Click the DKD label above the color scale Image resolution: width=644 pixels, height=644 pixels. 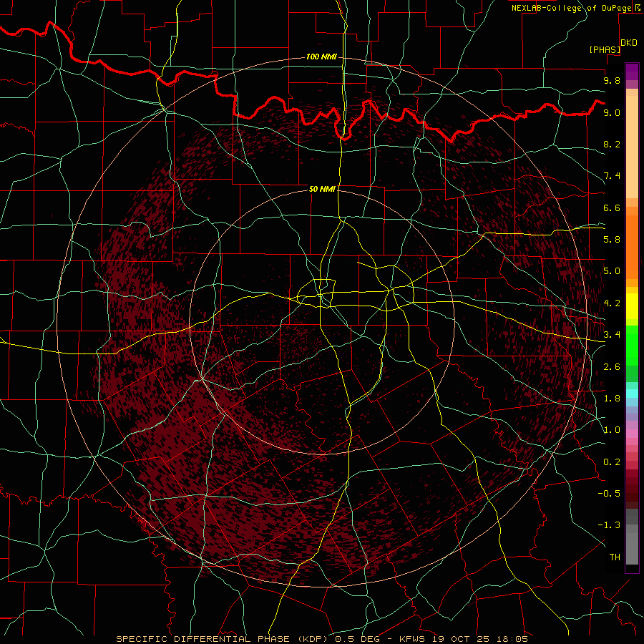(x=629, y=43)
